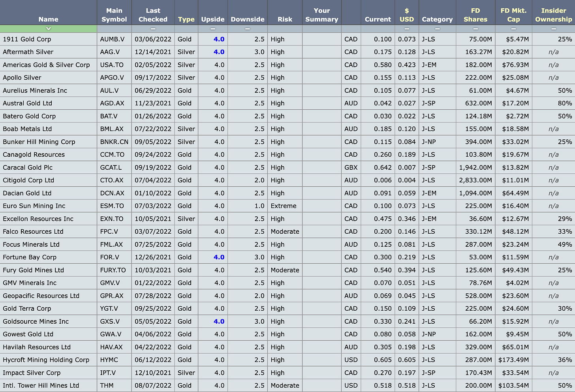
Task: Click the blue 4.0 Upside link for Aftermath Silver
Action: coord(219,52)
